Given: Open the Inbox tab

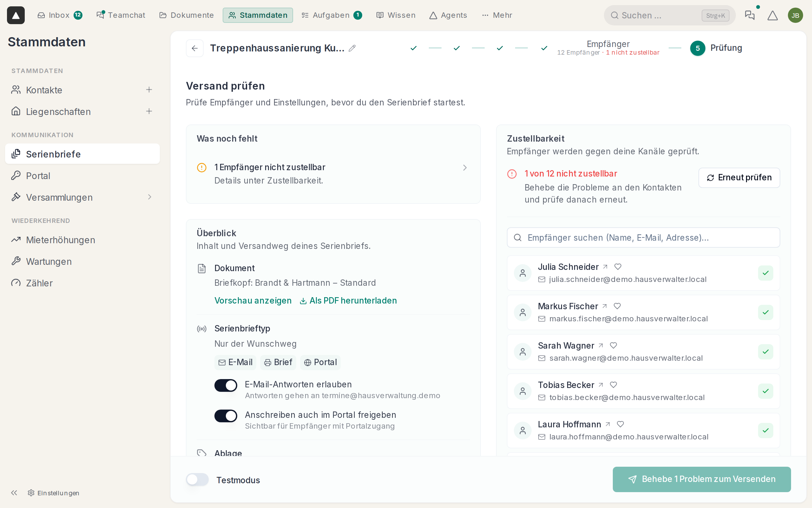Looking at the screenshot, I should [60, 15].
